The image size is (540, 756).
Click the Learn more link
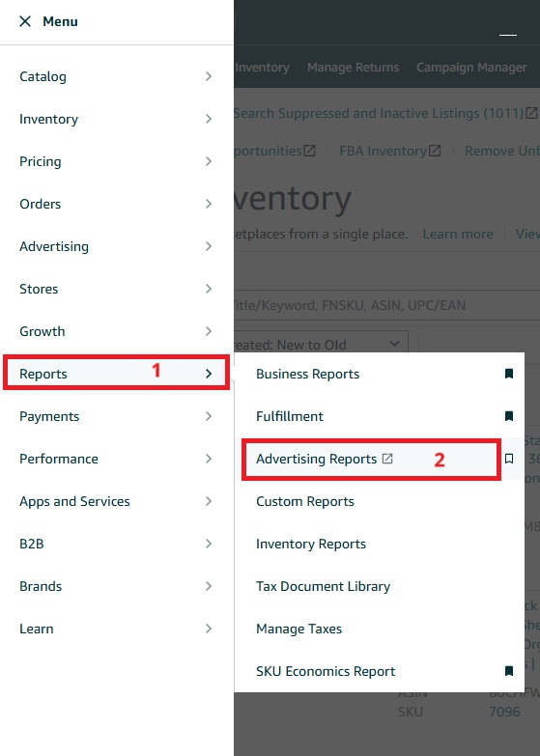point(458,234)
